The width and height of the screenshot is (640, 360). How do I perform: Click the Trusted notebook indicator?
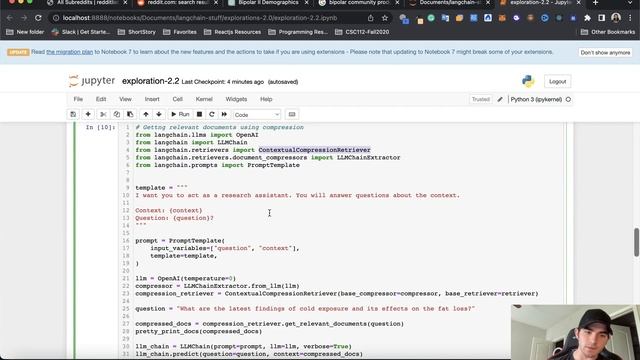point(481,99)
